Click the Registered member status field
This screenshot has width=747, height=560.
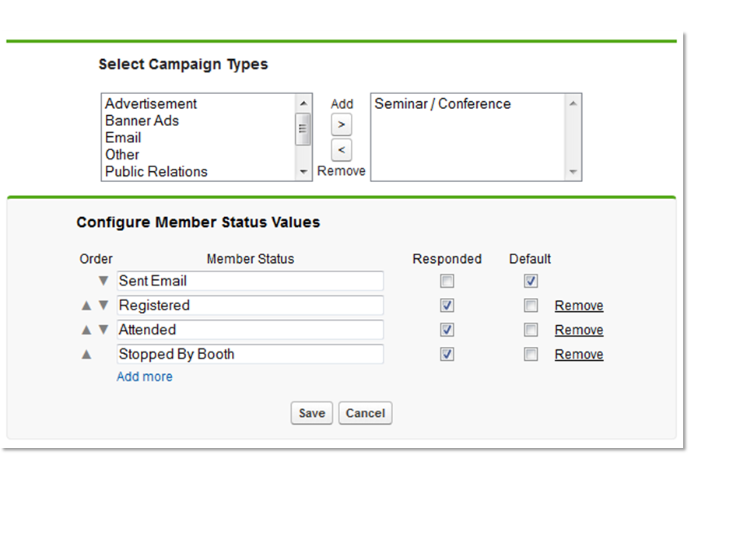coord(250,305)
